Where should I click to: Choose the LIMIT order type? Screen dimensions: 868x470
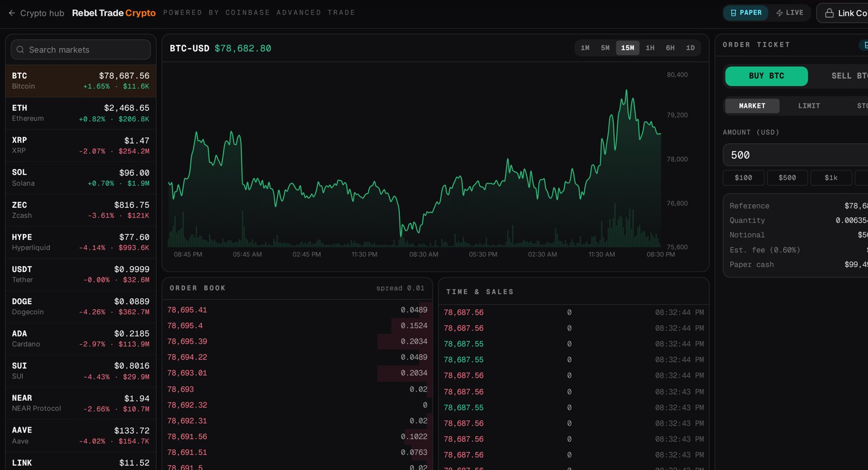[x=809, y=106]
